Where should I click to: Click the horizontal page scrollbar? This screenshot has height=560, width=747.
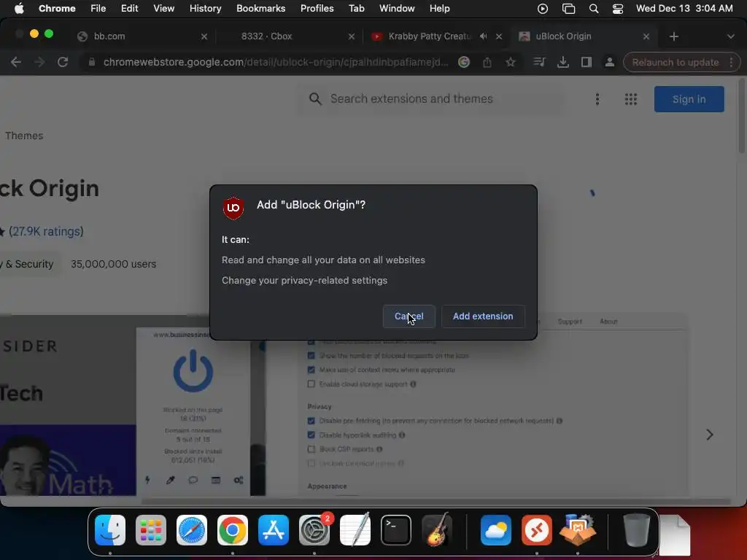tap(436, 502)
